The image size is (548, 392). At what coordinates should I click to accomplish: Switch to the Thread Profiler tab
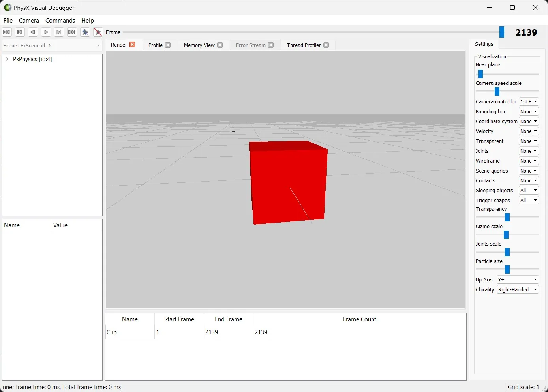tap(304, 45)
